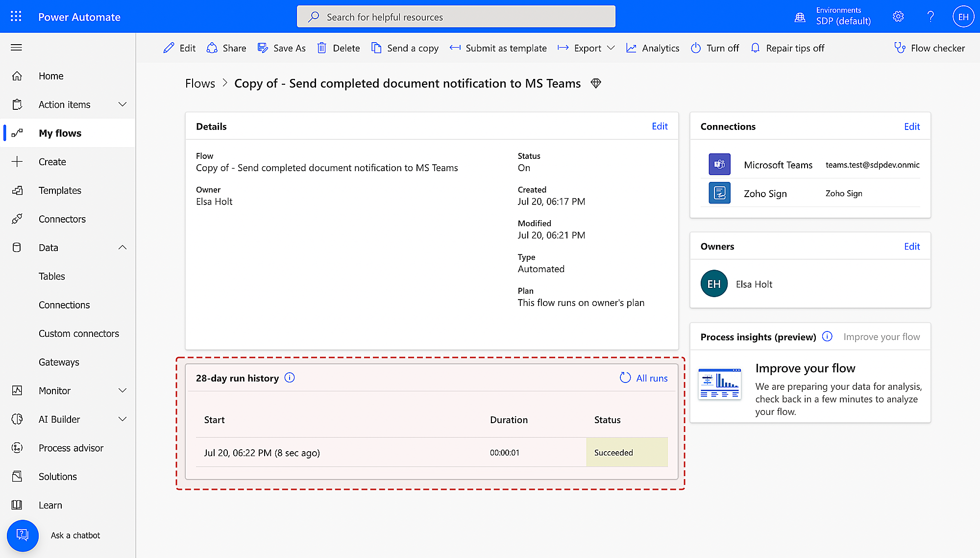The width and height of the screenshot is (980, 558).
Task: Click Improve your flow link in insights header
Action: point(882,337)
